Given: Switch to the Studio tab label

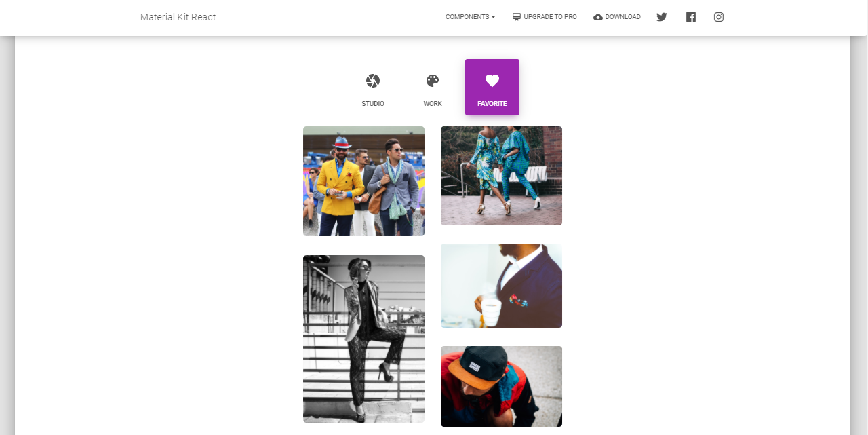Looking at the screenshot, I should coord(373,104).
